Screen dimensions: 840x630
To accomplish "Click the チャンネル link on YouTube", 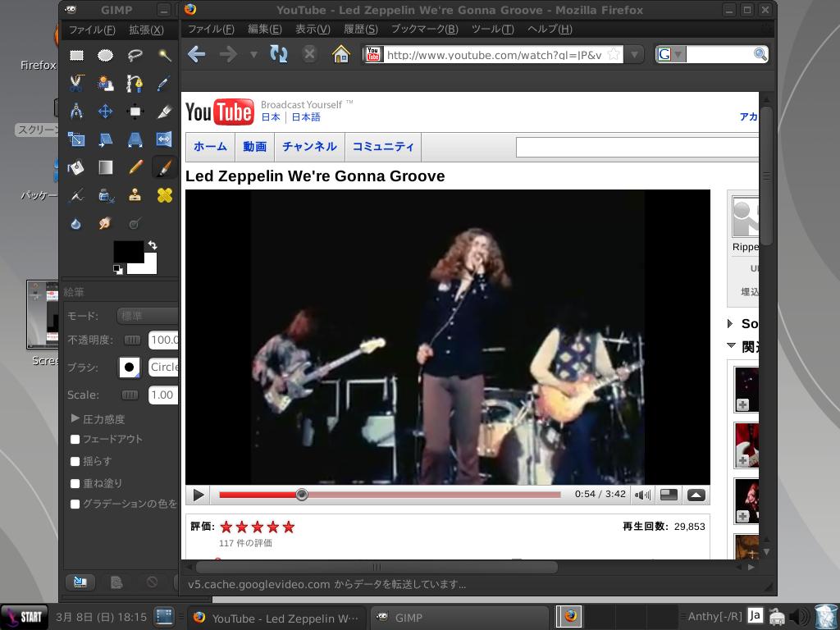I will pos(309,147).
